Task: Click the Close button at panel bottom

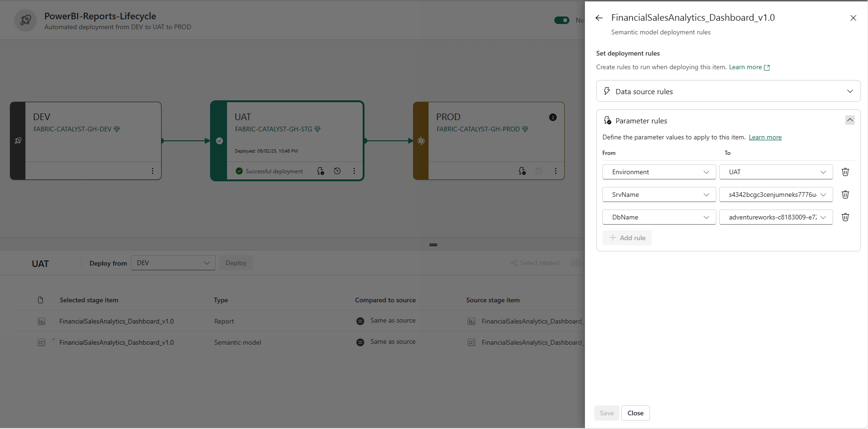Action: click(x=635, y=413)
